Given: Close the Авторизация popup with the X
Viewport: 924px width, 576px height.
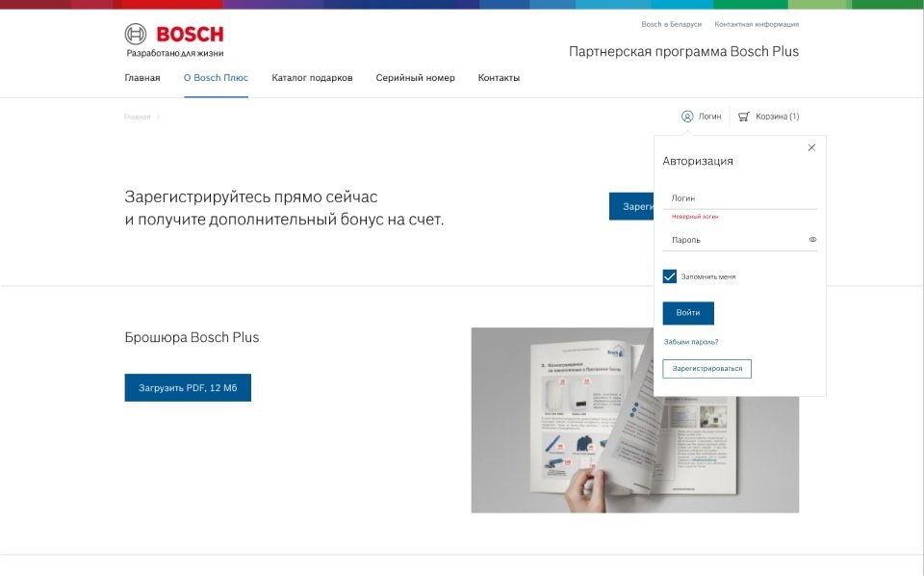Looking at the screenshot, I should coord(811,147).
